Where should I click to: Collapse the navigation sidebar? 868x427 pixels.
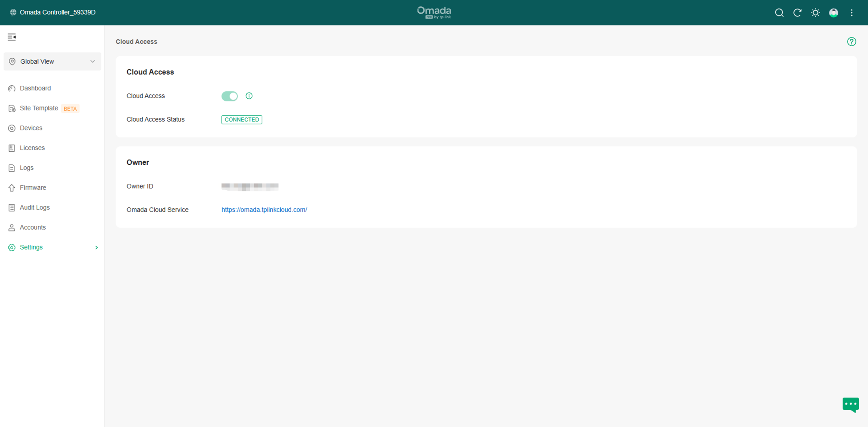click(12, 37)
